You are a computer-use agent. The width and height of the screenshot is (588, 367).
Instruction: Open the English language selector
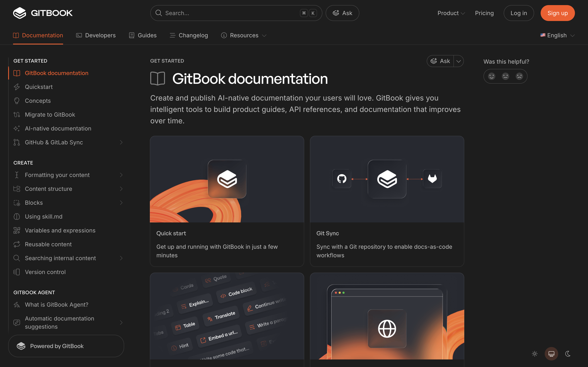click(556, 35)
